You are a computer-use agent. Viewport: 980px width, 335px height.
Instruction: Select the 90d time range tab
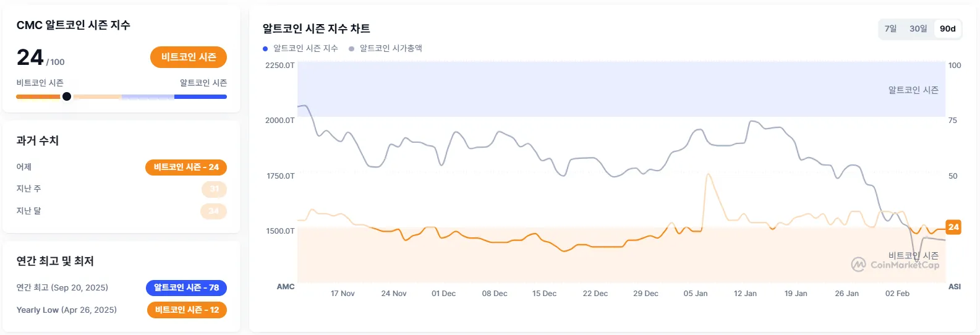[947, 28]
